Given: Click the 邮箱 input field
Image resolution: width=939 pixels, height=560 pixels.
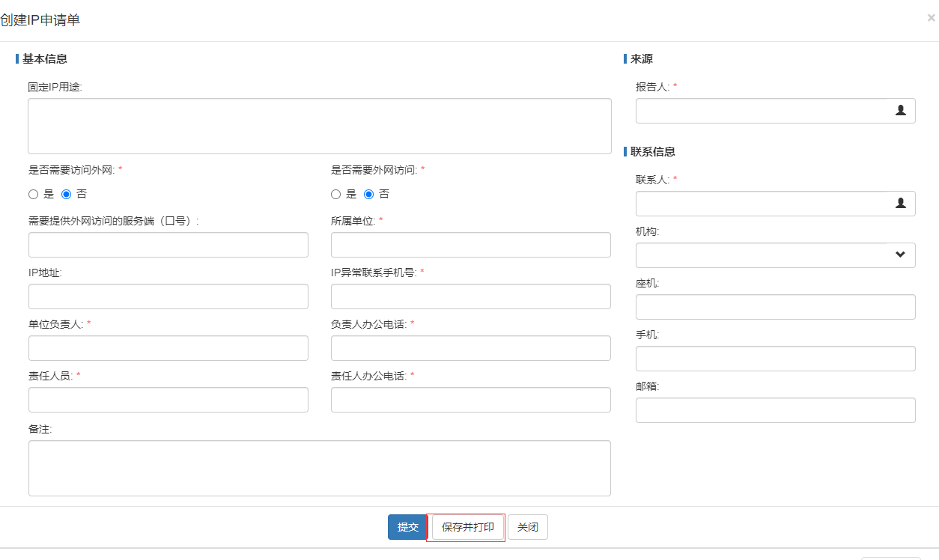Looking at the screenshot, I should [x=775, y=410].
